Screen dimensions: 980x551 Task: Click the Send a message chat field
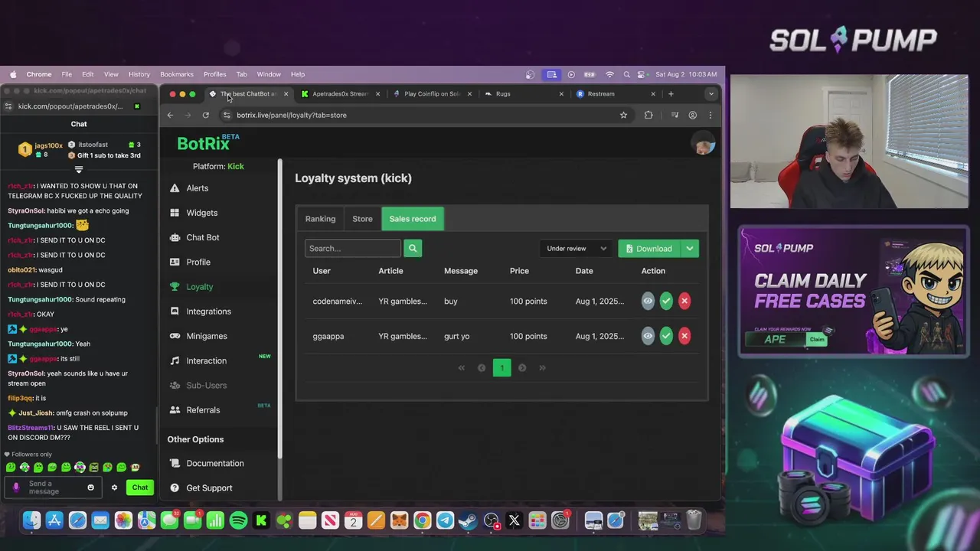[52, 487]
